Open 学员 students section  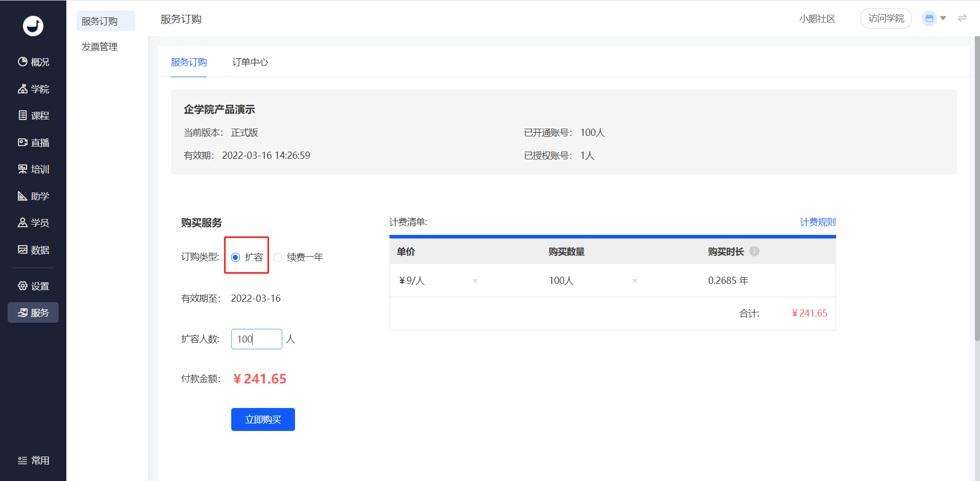click(x=33, y=223)
